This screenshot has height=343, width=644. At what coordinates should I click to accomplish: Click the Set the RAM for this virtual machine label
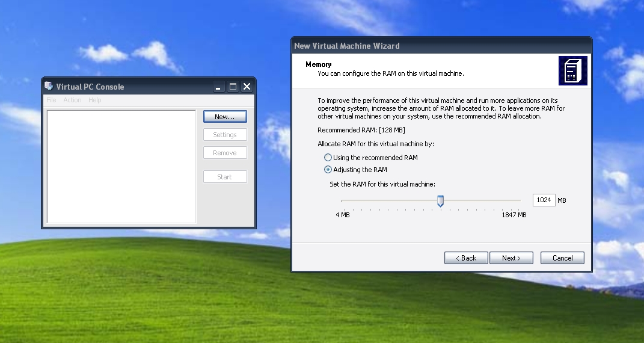click(x=382, y=184)
